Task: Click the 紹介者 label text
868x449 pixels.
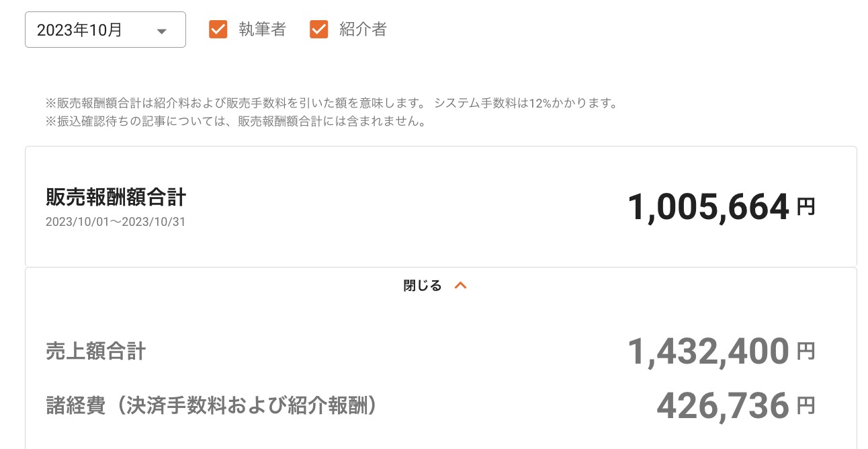Action: (363, 30)
